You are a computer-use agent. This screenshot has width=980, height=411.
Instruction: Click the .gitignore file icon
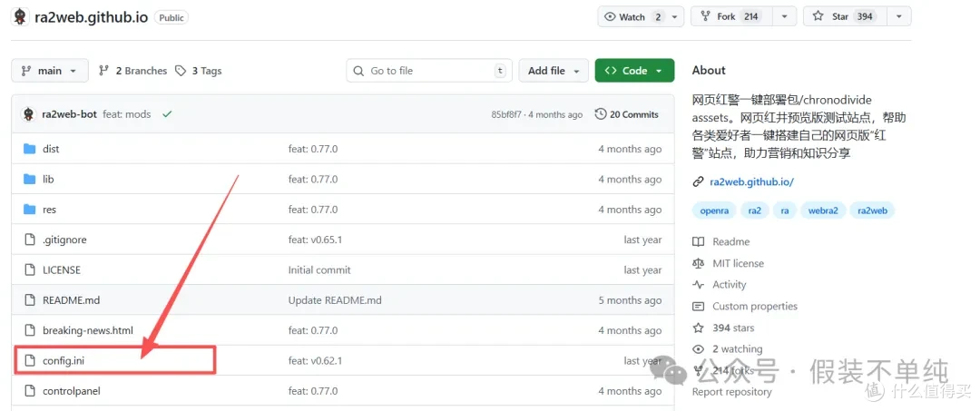click(29, 240)
